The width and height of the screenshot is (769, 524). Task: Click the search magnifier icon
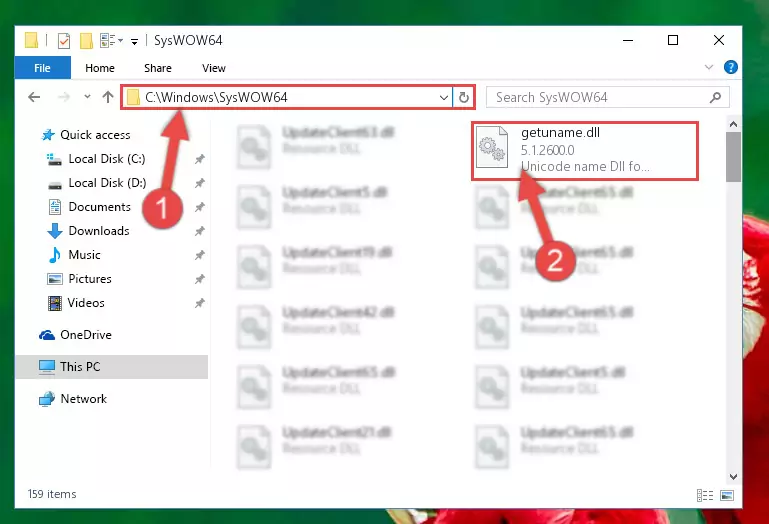click(716, 97)
